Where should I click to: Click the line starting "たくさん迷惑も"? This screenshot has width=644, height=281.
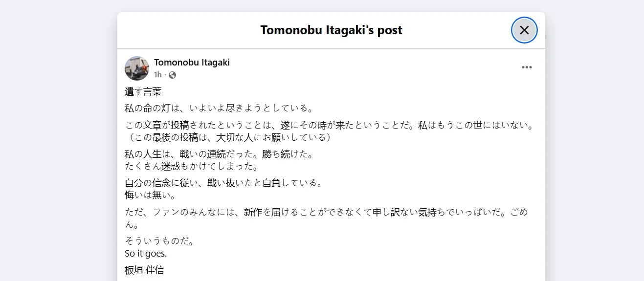tap(191, 166)
